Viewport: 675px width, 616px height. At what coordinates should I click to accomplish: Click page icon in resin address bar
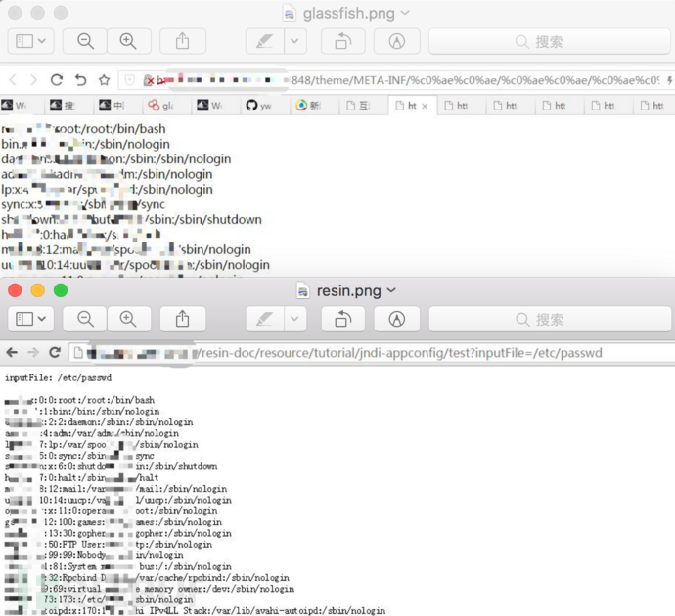click(x=78, y=353)
